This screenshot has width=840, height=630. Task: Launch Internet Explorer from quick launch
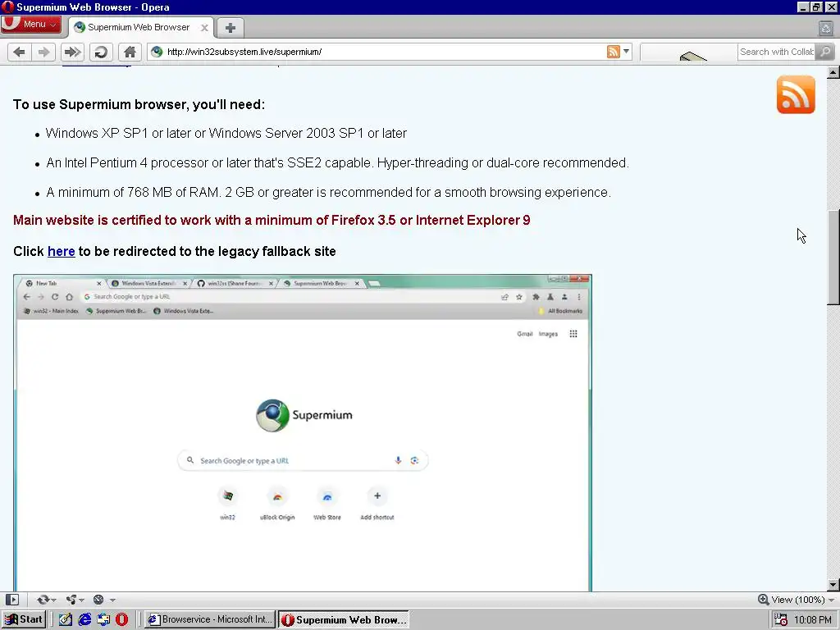[84, 619]
